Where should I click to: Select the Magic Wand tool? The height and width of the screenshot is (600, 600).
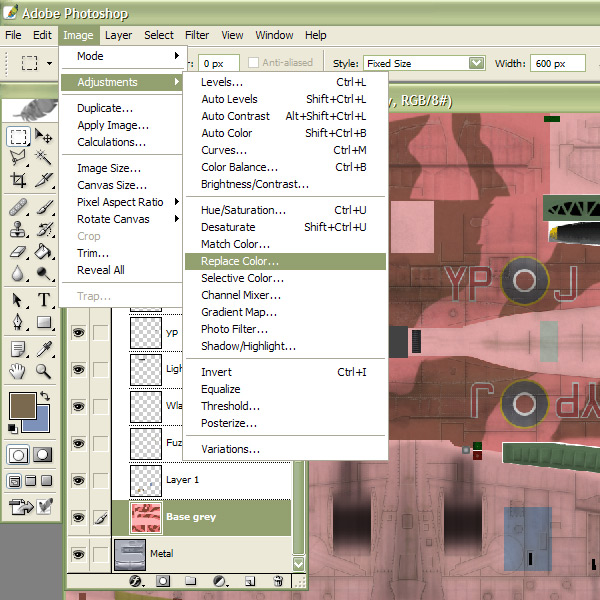(x=43, y=158)
